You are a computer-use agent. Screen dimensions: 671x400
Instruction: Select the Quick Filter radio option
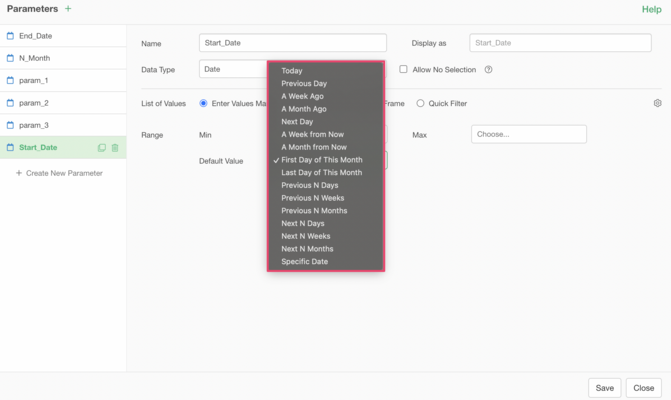coord(420,103)
